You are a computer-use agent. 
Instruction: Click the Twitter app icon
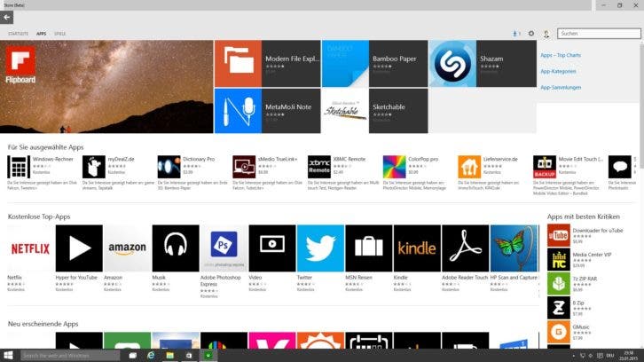(320, 248)
